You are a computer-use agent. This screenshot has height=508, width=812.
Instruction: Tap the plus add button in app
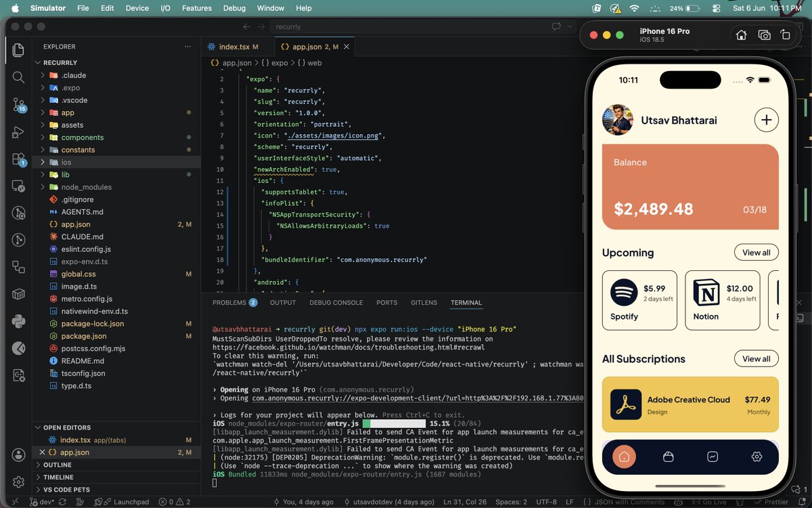766,120
